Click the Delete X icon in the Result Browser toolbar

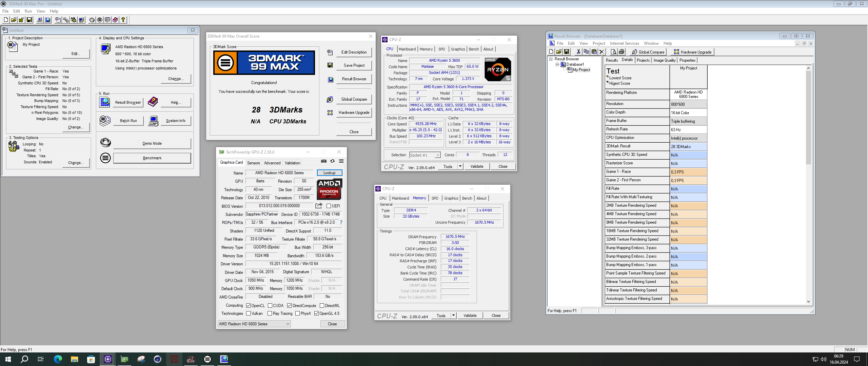pos(602,52)
